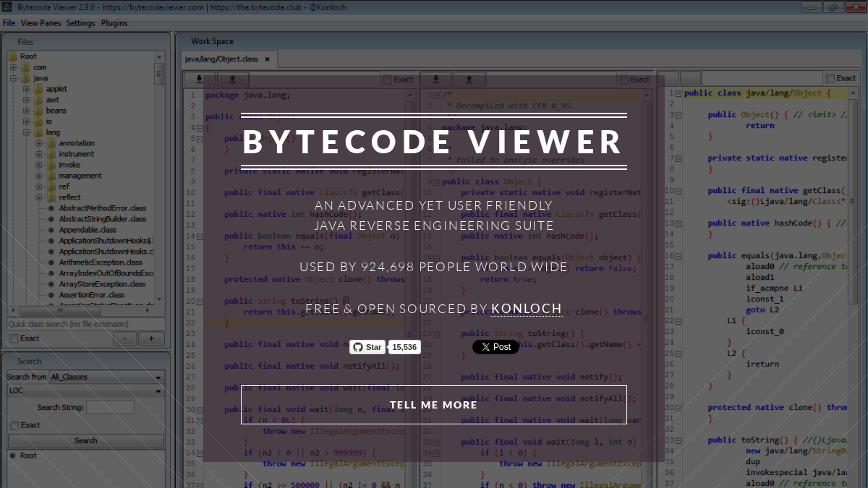The height and width of the screenshot is (488, 868).
Task: Open the File menu
Action: click(9, 23)
